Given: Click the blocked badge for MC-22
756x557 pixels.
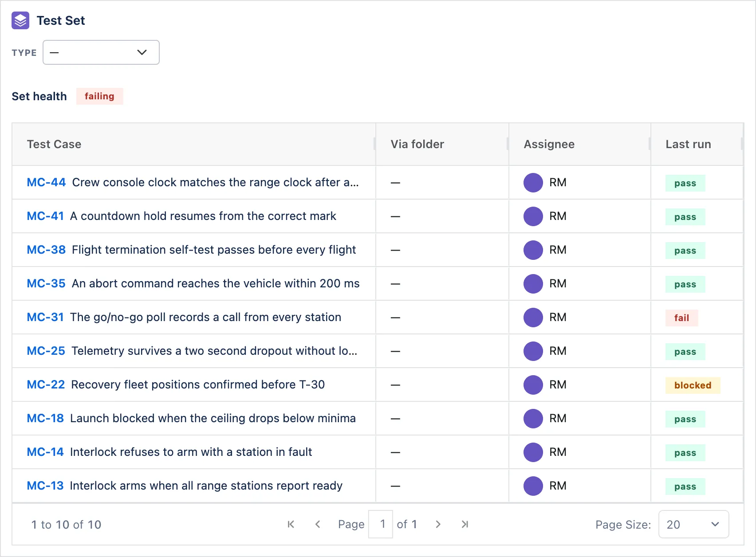Looking at the screenshot, I should pyautogui.click(x=693, y=385).
